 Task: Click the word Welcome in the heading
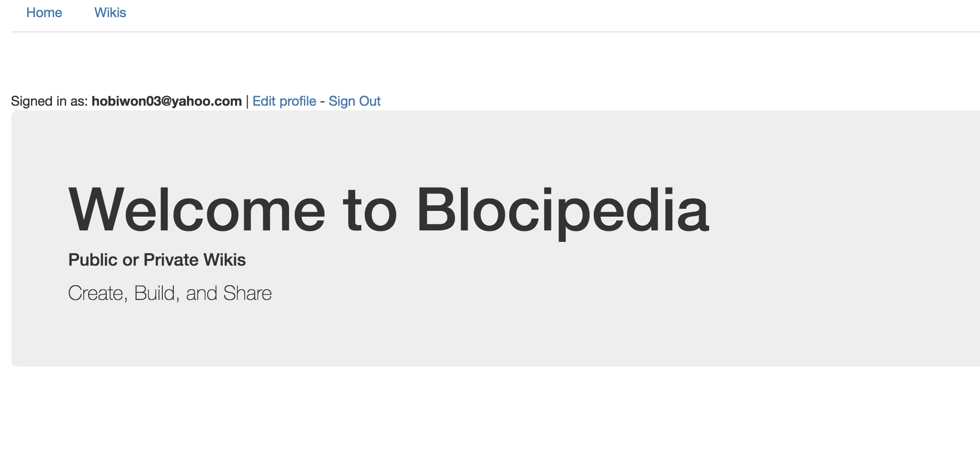(197, 209)
